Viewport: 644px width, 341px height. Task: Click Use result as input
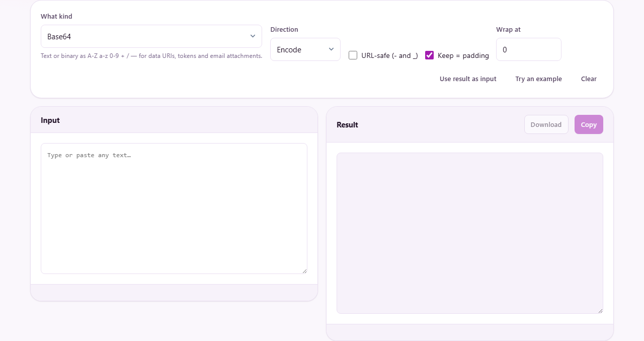[468, 79]
